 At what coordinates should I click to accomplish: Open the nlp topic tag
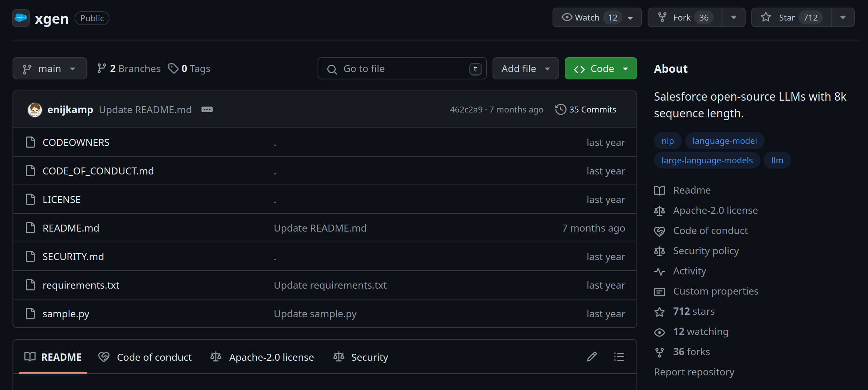point(668,141)
